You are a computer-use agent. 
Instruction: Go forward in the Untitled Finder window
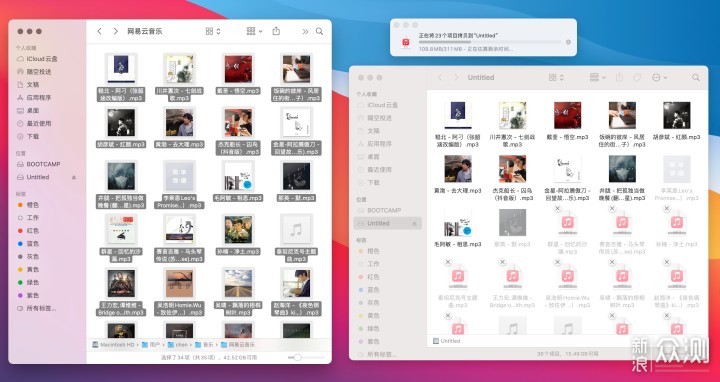[x=456, y=78]
